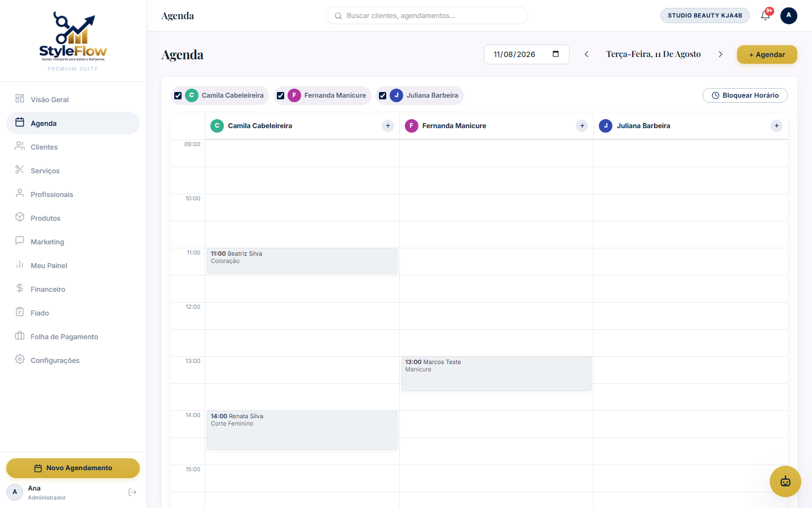Open Marketing section
Screen dimensions: 812x508
[x=73, y=242]
